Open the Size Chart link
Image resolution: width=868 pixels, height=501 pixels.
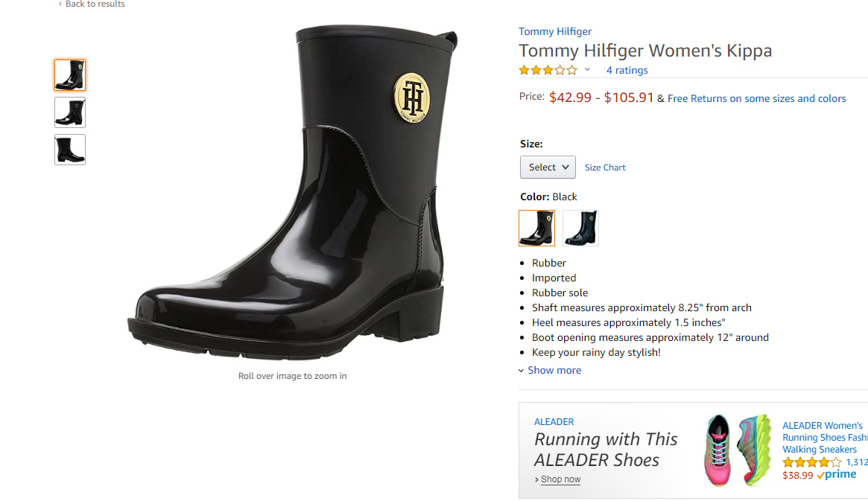605,167
